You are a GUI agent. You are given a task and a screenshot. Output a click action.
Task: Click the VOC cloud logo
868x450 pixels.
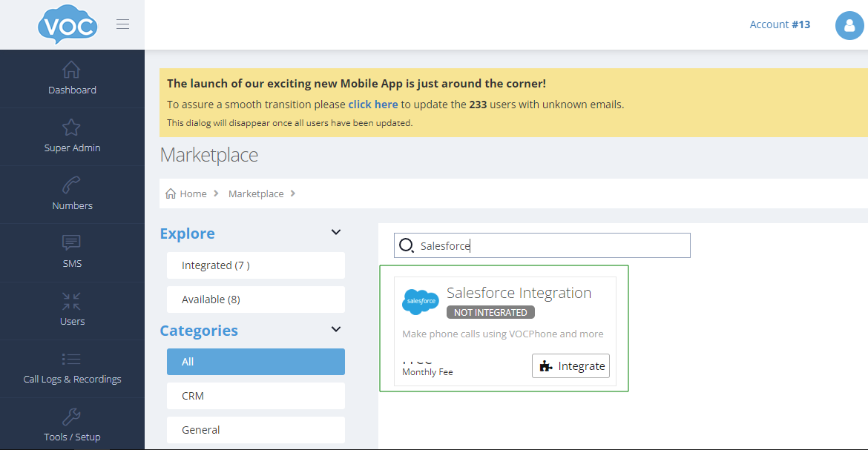[x=68, y=25]
